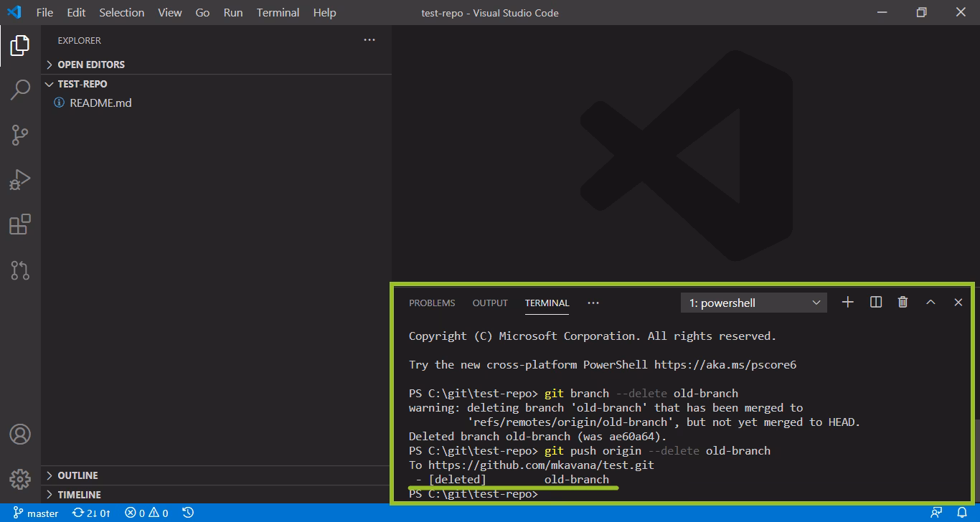Click the '[deleted]' terminal output text

tap(457, 480)
